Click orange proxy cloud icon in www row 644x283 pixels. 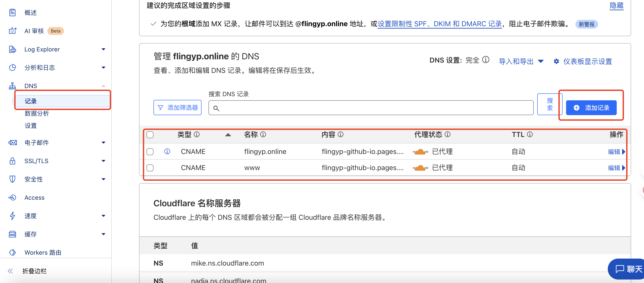click(x=420, y=168)
